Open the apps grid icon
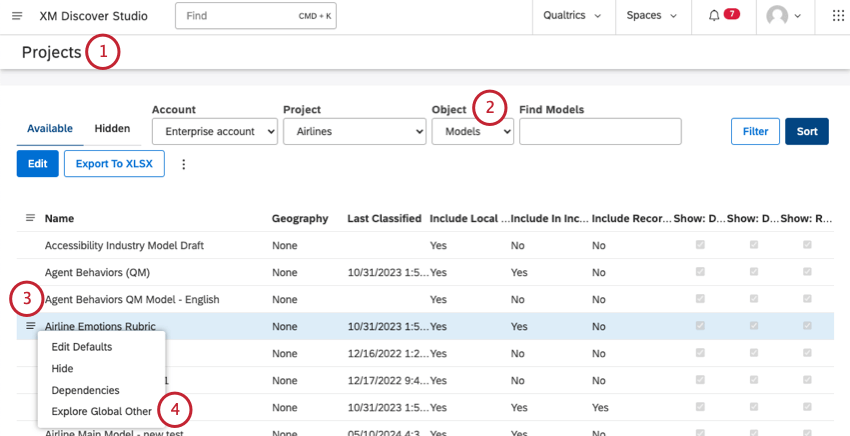This screenshot has width=850, height=436. 838,16
